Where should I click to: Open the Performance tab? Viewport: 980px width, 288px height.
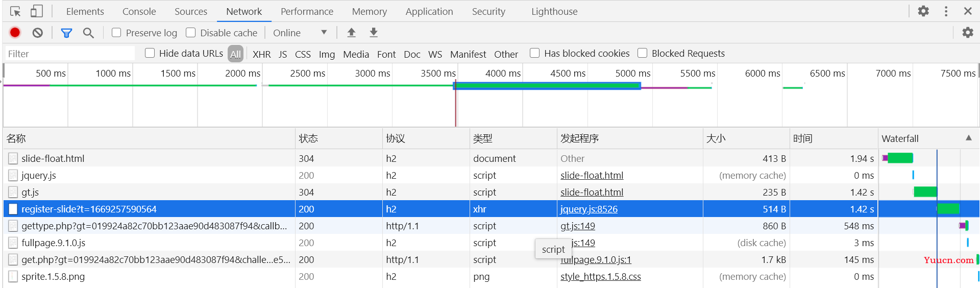click(x=307, y=11)
